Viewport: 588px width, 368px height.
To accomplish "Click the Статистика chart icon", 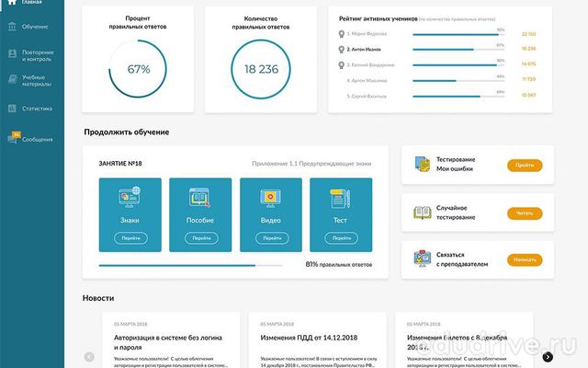I will [x=12, y=109].
